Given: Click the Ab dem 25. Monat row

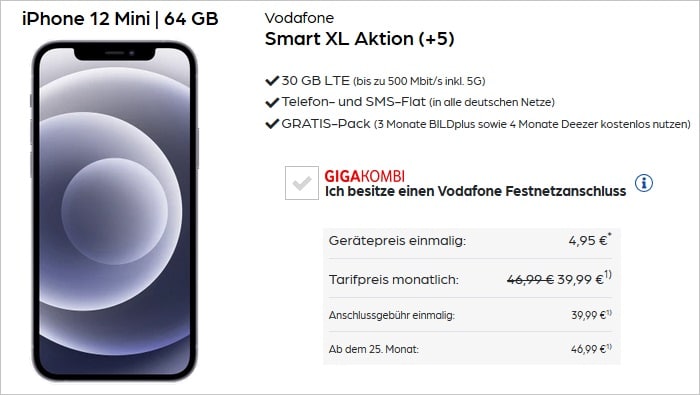Looking at the screenshot, I should [470, 349].
